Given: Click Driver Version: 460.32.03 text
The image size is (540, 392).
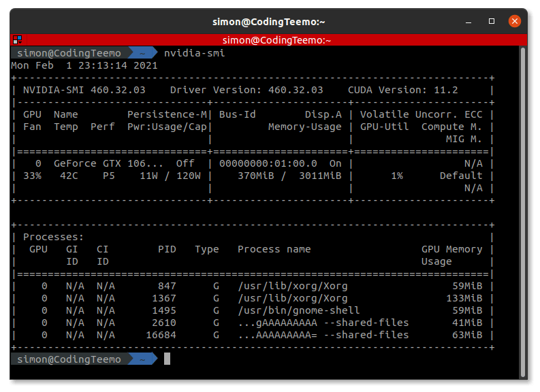Looking at the screenshot, I should pyautogui.click(x=247, y=90).
